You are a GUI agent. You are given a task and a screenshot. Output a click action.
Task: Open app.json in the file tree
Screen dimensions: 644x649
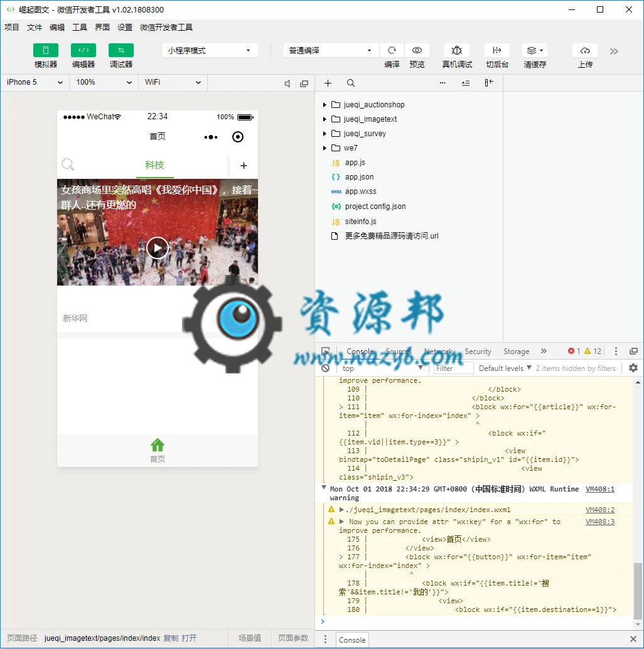pyautogui.click(x=359, y=177)
